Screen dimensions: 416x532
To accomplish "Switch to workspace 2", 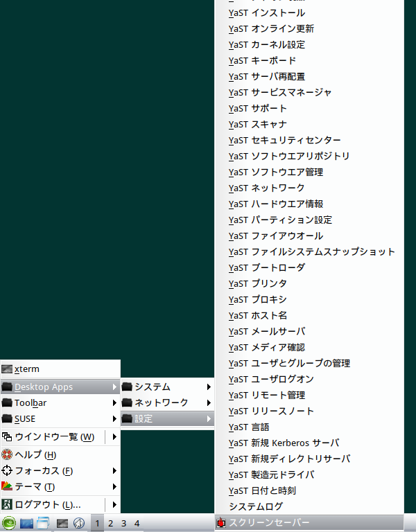I will [x=110, y=523].
